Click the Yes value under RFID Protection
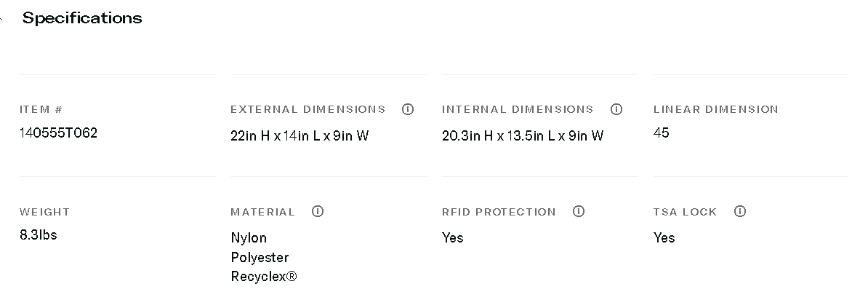The width and height of the screenshot is (868, 300). click(452, 237)
